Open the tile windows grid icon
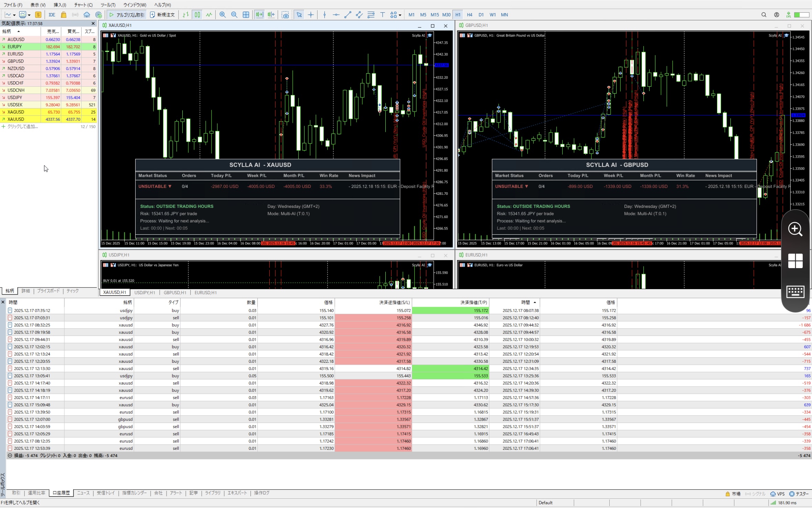Screen dimensions: 812x508 point(246,15)
